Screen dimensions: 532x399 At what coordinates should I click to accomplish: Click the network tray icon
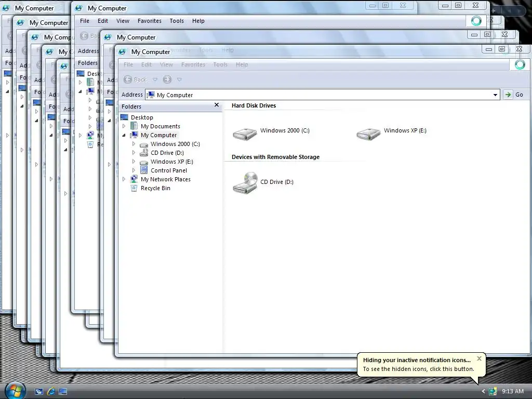pyautogui.click(x=493, y=391)
